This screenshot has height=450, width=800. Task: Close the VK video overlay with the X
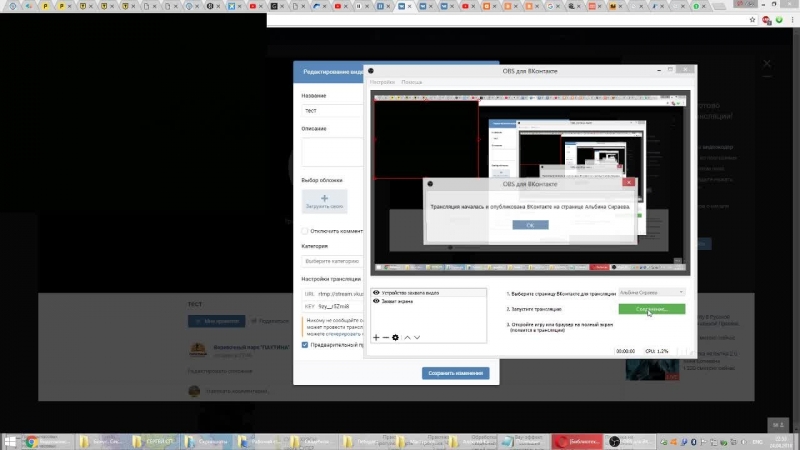[x=767, y=64]
